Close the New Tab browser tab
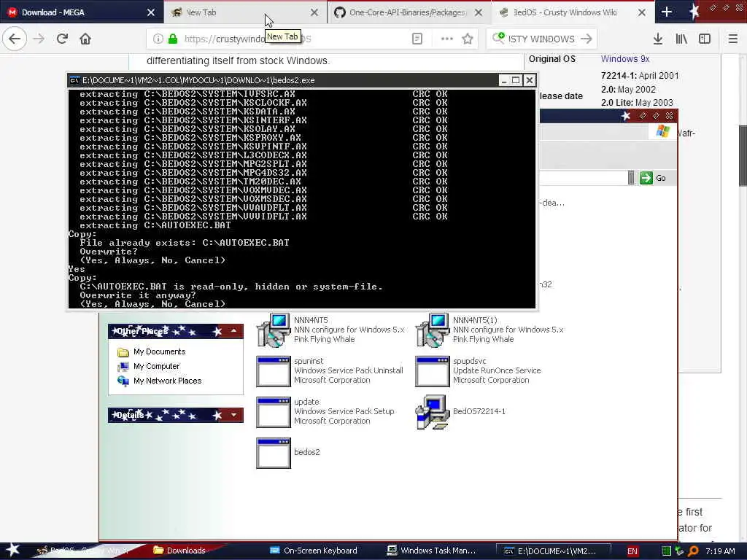The height and width of the screenshot is (560, 747). pos(314,12)
